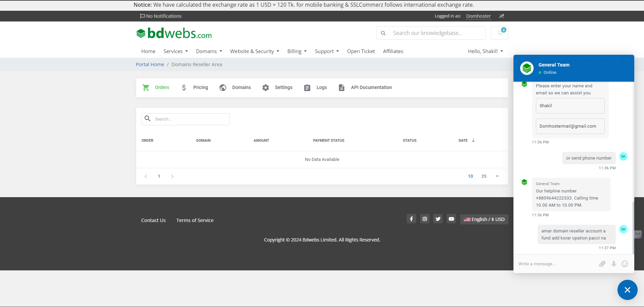Click the General Team avatar in chat header
The height and width of the screenshot is (307, 644).
(527, 68)
